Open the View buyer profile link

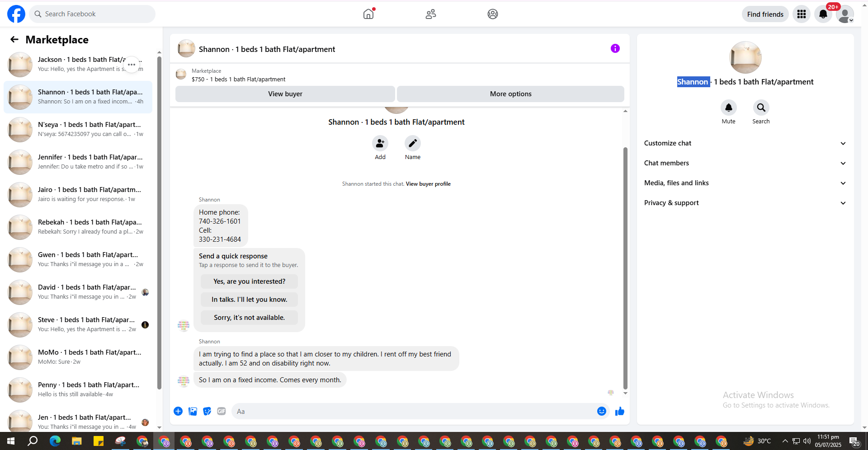(428, 184)
